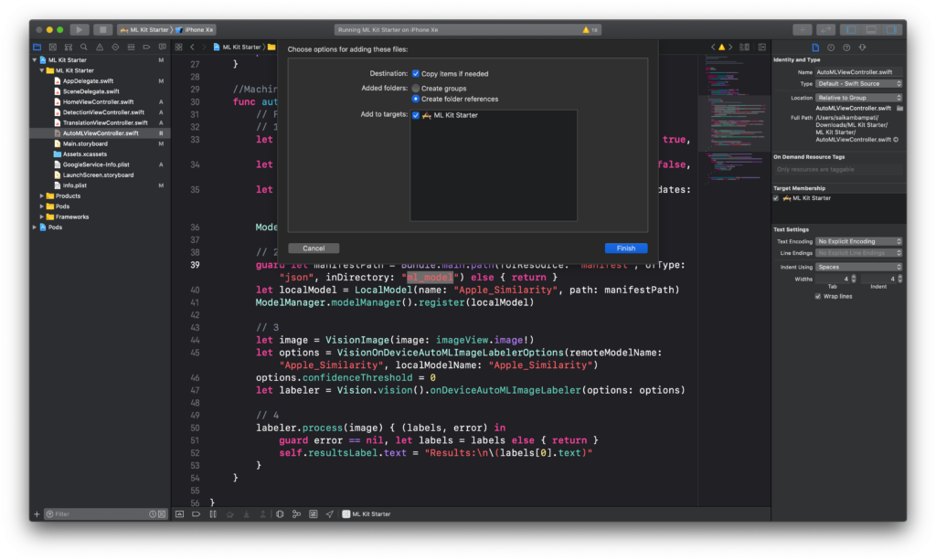Click the Cancel button in dialog
The image size is (936, 560).
pyautogui.click(x=314, y=248)
